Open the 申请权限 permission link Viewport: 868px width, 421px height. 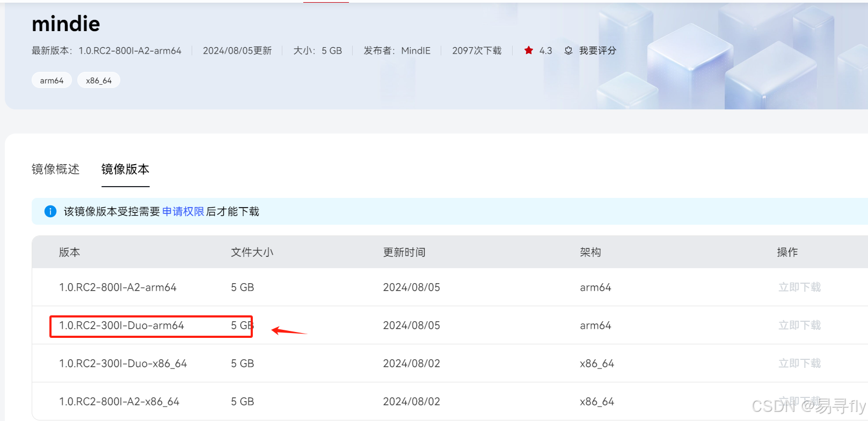183,212
